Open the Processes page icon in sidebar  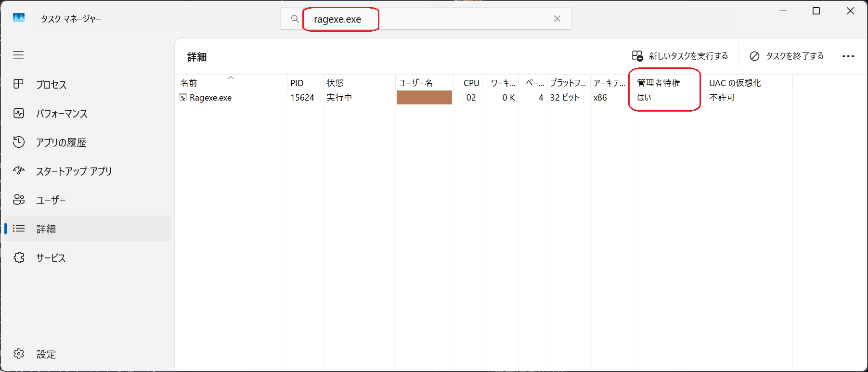pyautogui.click(x=19, y=84)
